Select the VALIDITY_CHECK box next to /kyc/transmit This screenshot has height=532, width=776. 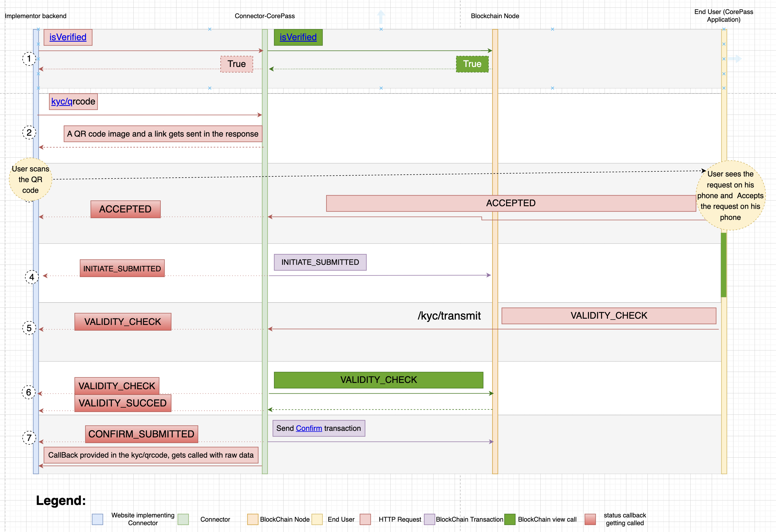(x=609, y=316)
